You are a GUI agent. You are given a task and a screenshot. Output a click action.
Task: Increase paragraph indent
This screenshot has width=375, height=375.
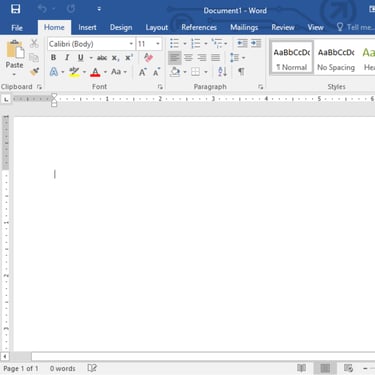point(256,43)
